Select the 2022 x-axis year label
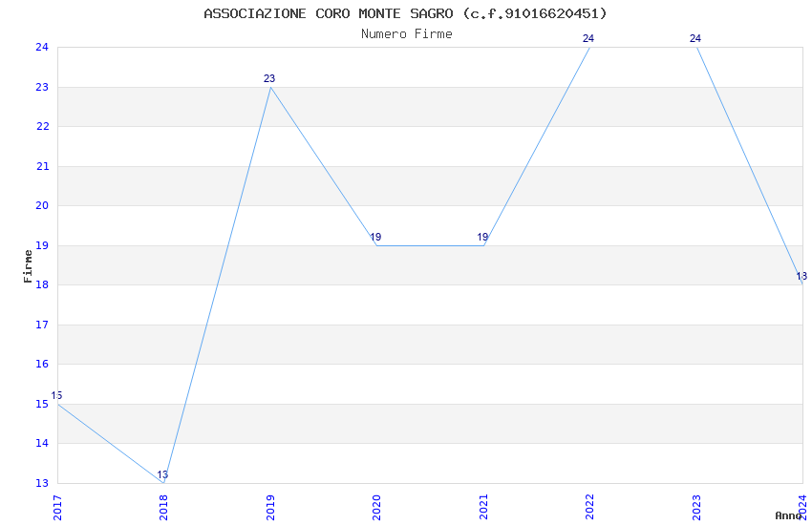The width and height of the screenshot is (812, 525). (x=589, y=508)
